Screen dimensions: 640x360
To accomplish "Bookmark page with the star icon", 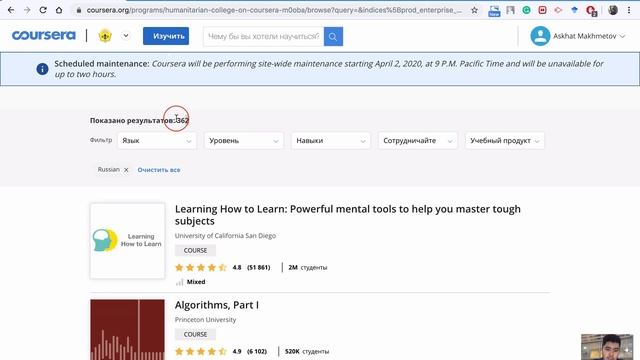I will (x=474, y=10).
